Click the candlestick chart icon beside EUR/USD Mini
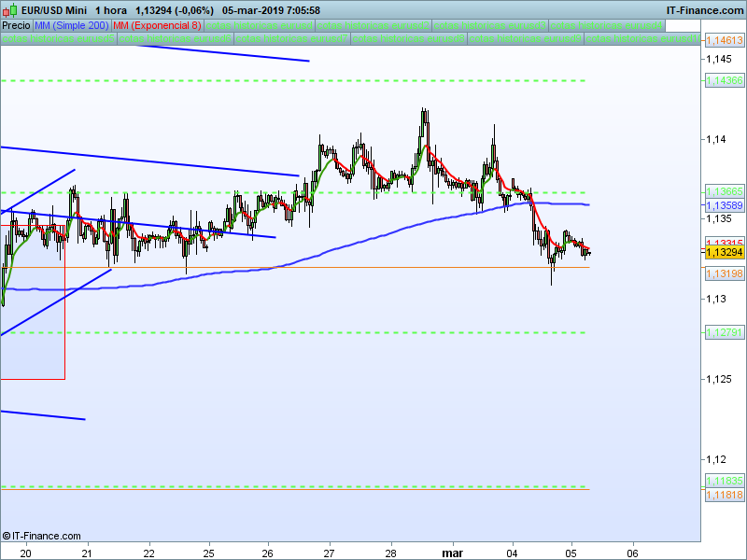 [x=9, y=10]
